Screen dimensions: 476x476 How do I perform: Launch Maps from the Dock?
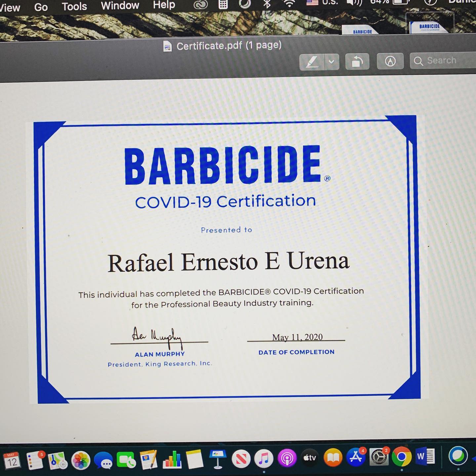pyautogui.click(x=58, y=460)
